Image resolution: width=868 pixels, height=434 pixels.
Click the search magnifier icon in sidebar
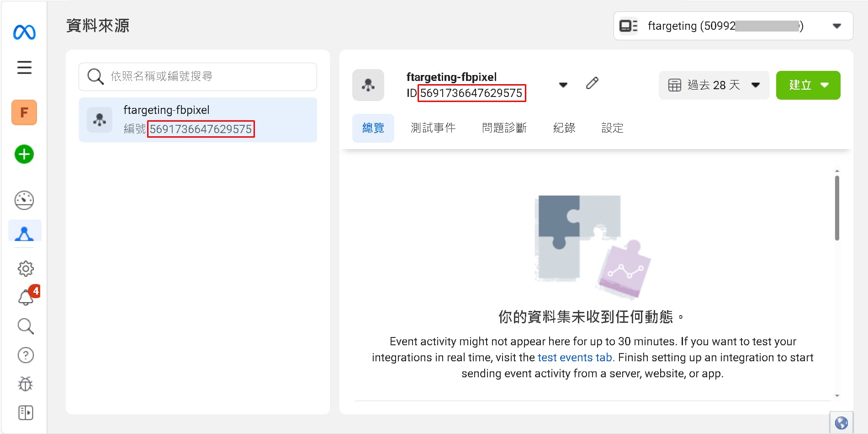(x=26, y=326)
